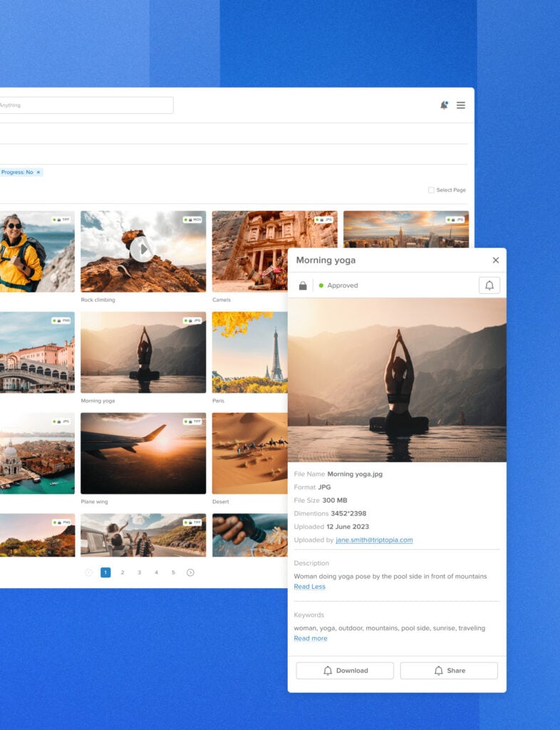The width and height of the screenshot is (560, 730).
Task: Click the bell button beside Approved status
Action: point(489,286)
